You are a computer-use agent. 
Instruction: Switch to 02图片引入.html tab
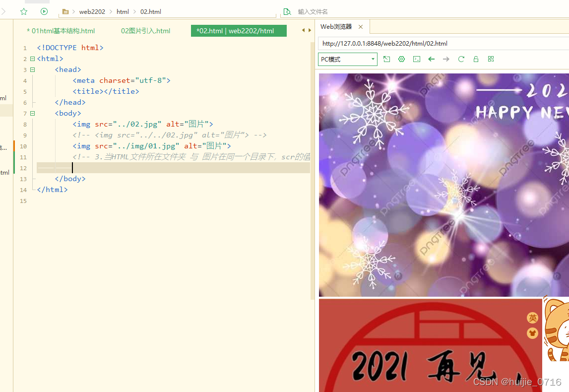click(145, 31)
